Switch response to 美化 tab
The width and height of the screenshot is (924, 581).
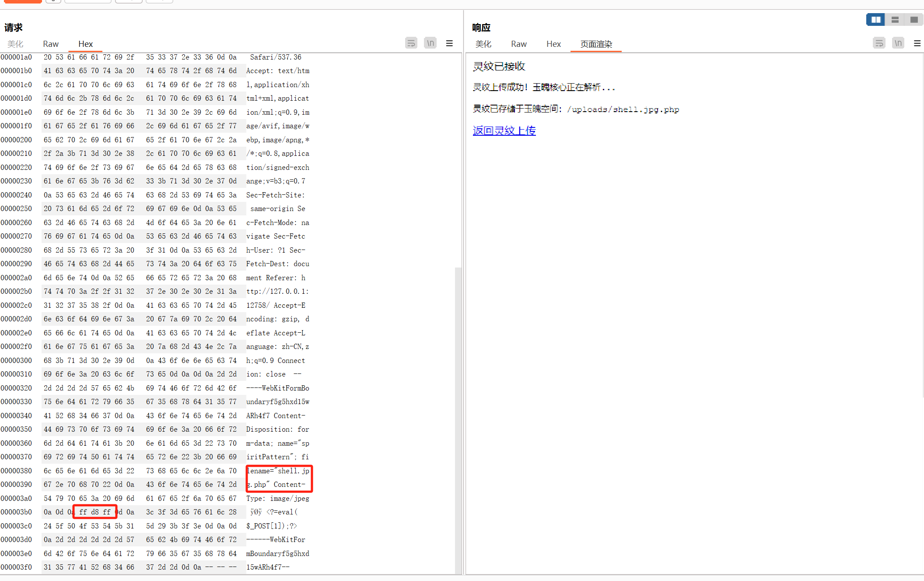pyautogui.click(x=483, y=44)
